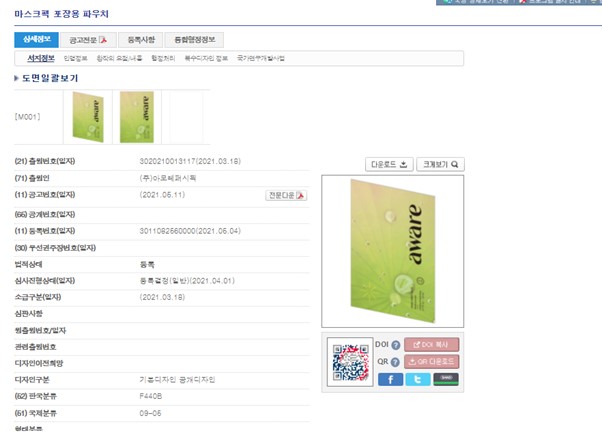The width and height of the screenshot is (602, 433).
Task: Click the QR help question icon
Action: click(395, 362)
